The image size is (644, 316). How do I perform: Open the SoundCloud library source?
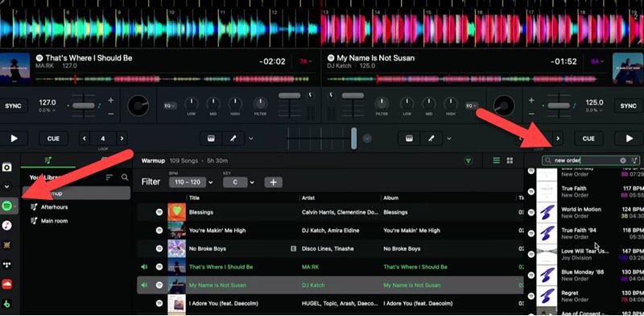coord(7,285)
